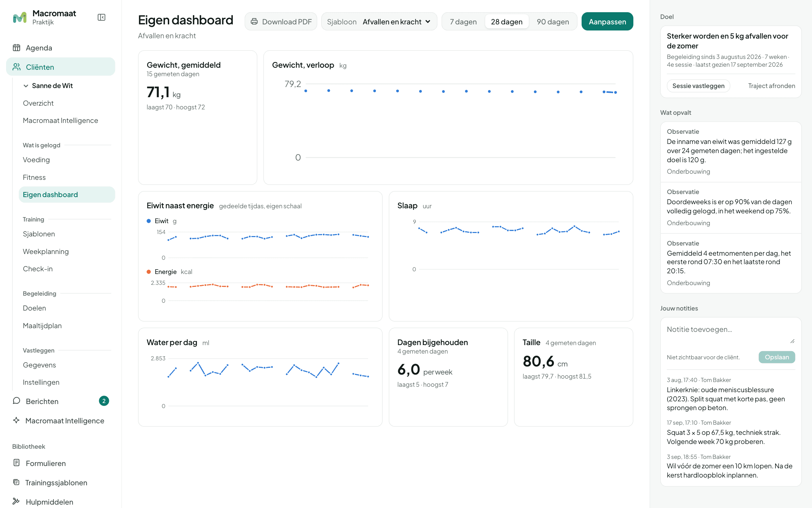The image size is (812, 508).
Task: Open Weekplanning
Action: 67,252
